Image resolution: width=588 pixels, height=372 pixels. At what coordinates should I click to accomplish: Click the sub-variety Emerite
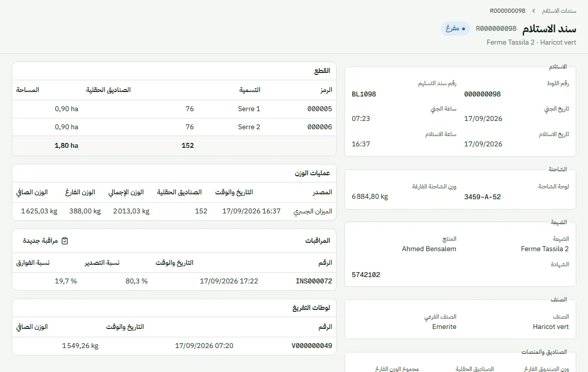point(444,326)
